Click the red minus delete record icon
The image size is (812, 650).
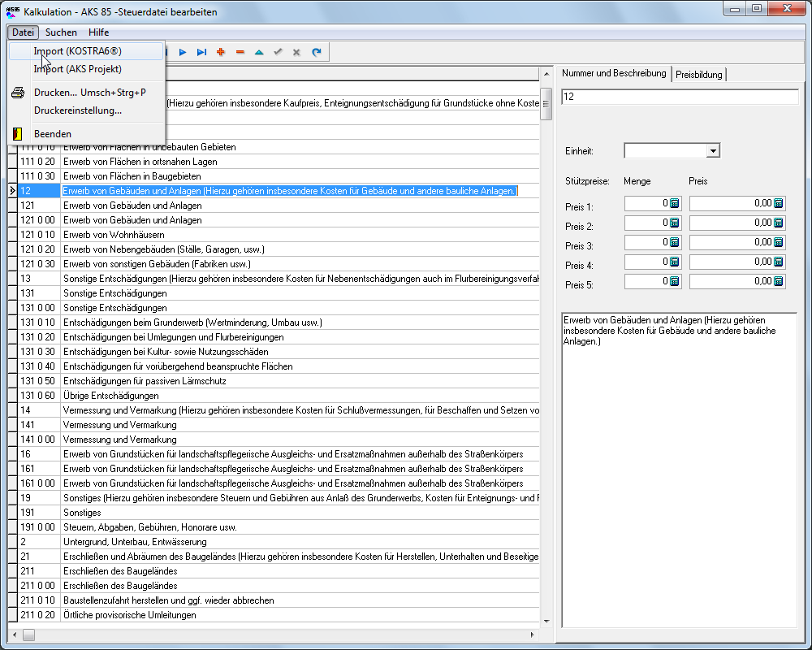coord(240,52)
